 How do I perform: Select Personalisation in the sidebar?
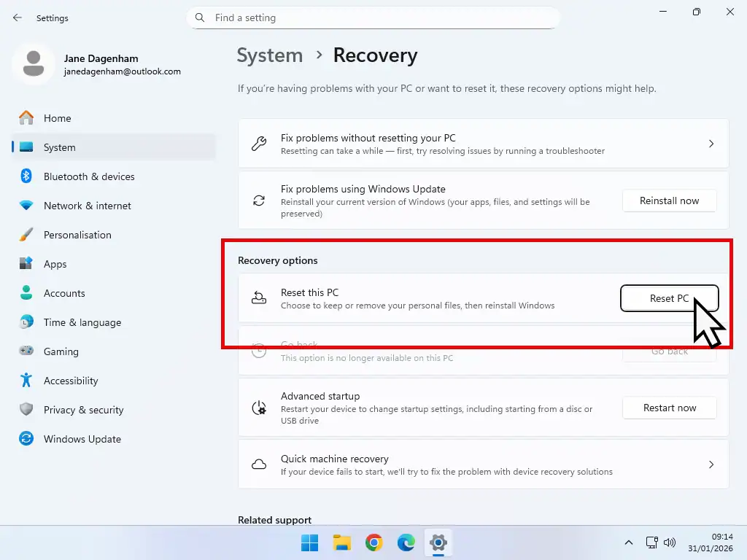point(78,235)
